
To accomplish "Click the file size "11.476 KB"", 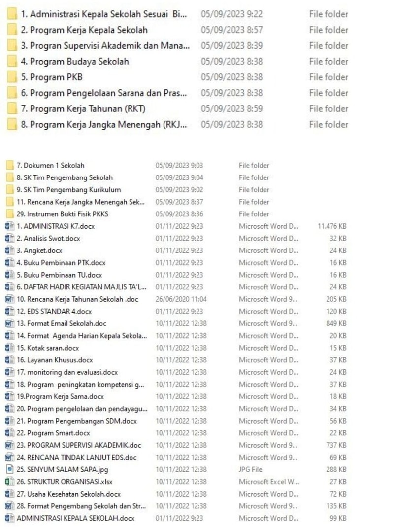I will click(332, 226).
